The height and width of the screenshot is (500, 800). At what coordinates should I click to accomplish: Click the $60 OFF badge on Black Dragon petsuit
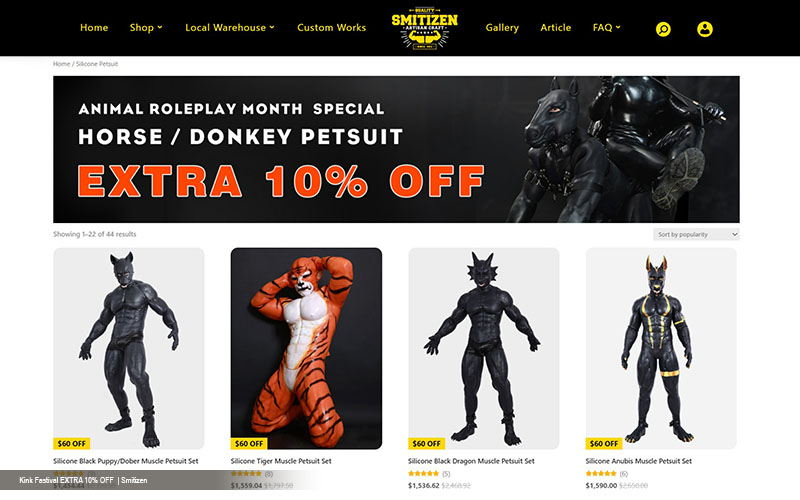pos(427,443)
